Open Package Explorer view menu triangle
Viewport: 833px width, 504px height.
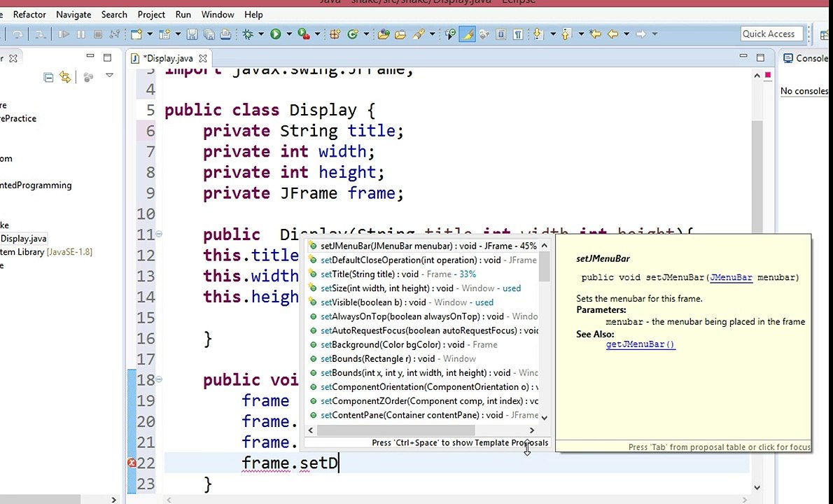click(x=109, y=76)
